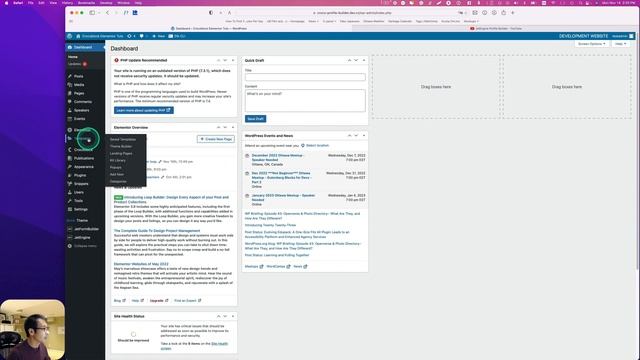This screenshot has height=360, width=640.
Task: Open the Posts icon in admin sidebar
Action: tap(70, 76)
